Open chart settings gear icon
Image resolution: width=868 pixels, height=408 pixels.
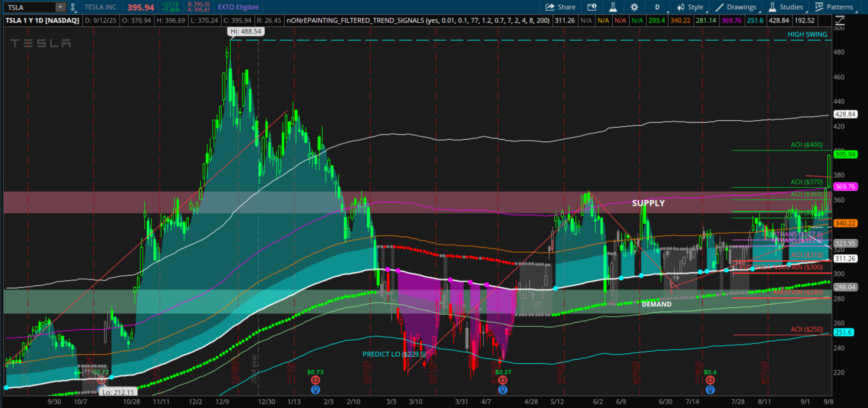coord(634,7)
